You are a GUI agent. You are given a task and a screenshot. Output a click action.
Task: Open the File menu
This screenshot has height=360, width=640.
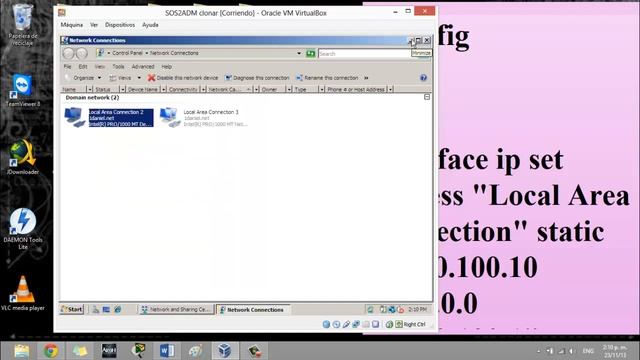point(67,67)
